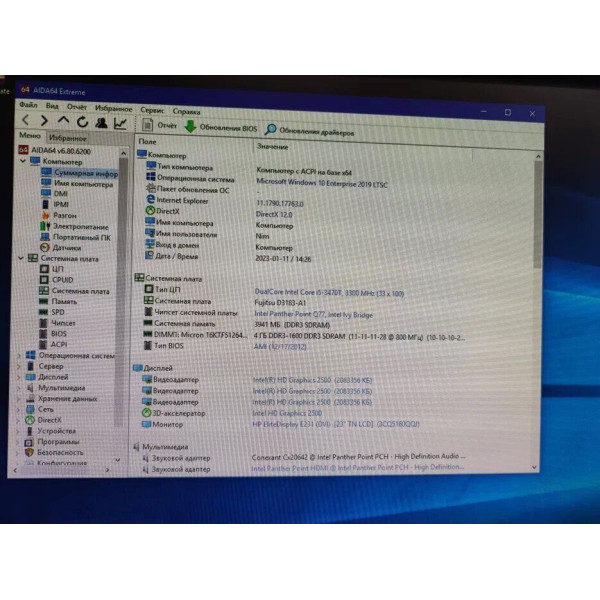Click the SPD icon in the tree
The height and width of the screenshot is (600, 600).
[44, 312]
